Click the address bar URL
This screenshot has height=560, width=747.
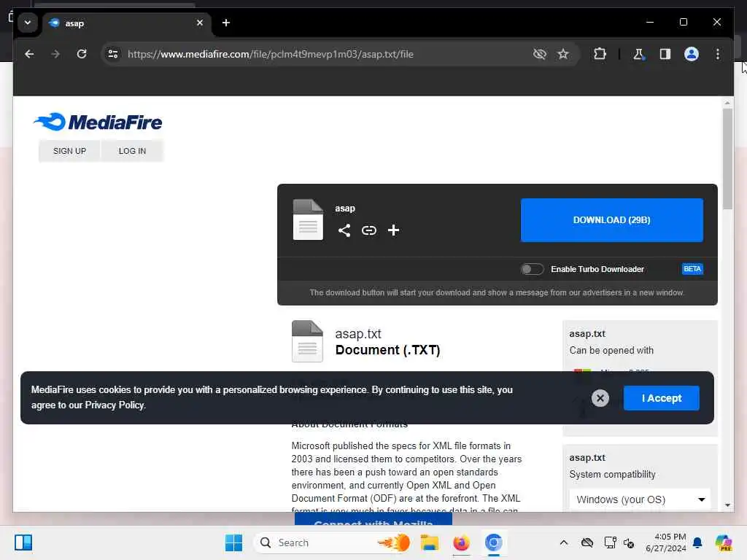[271, 54]
